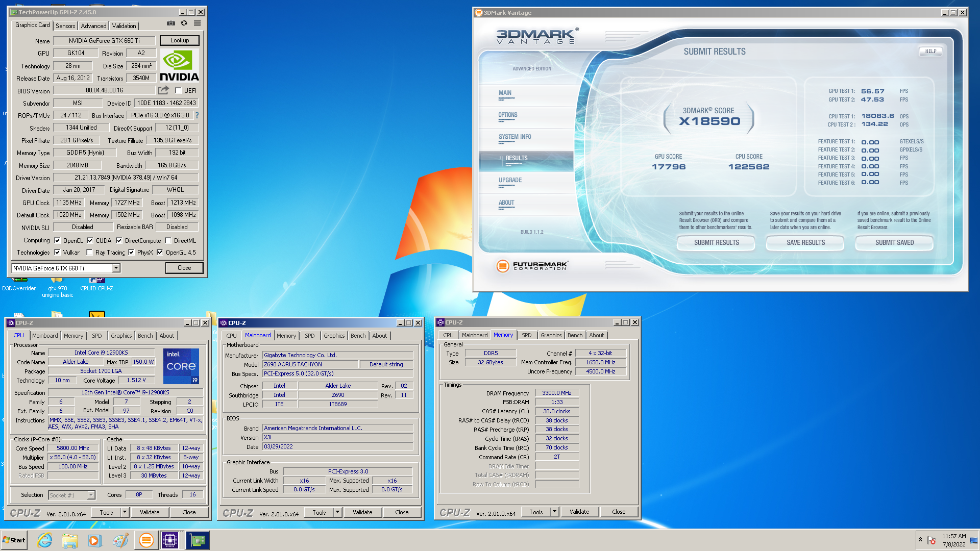Viewport: 980px width, 551px height.
Task: Launch Windows Media Player from the taskbar
Action: click(95, 540)
